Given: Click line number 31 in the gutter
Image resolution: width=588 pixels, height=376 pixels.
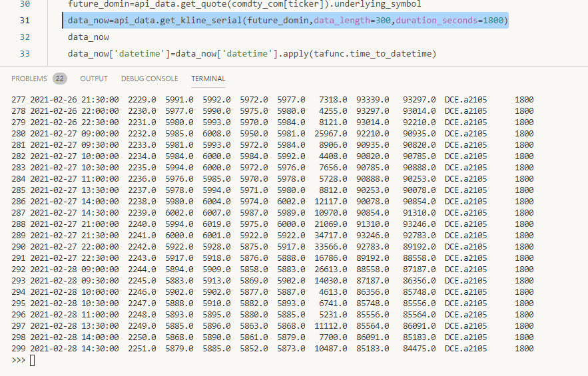Looking at the screenshot, I should 25,21.
